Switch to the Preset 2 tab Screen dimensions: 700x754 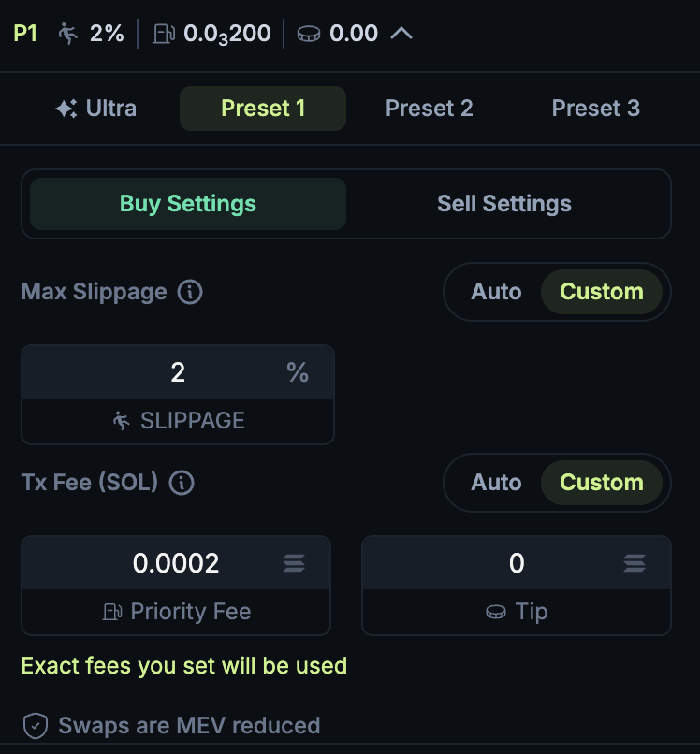429,109
